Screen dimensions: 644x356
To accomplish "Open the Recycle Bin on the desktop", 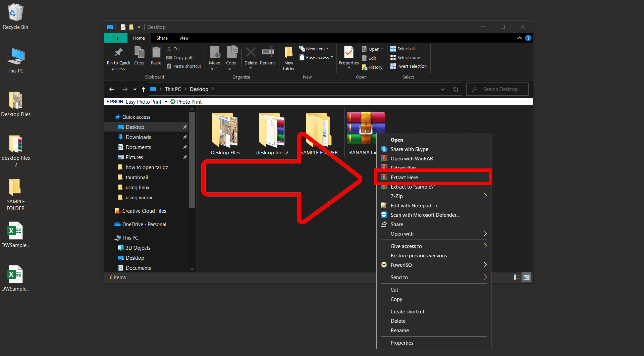I will point(15,13).
